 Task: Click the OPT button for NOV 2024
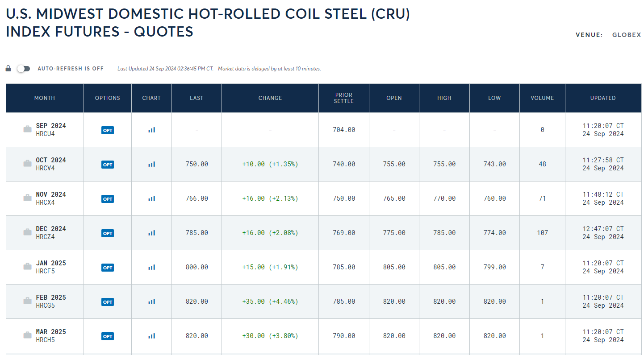coord(108,199)
